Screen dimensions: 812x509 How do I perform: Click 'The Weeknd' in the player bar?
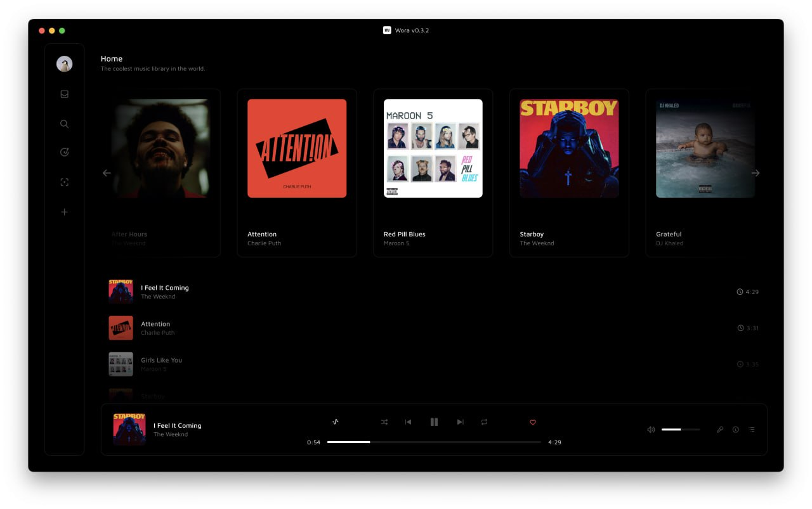[171, 435]
